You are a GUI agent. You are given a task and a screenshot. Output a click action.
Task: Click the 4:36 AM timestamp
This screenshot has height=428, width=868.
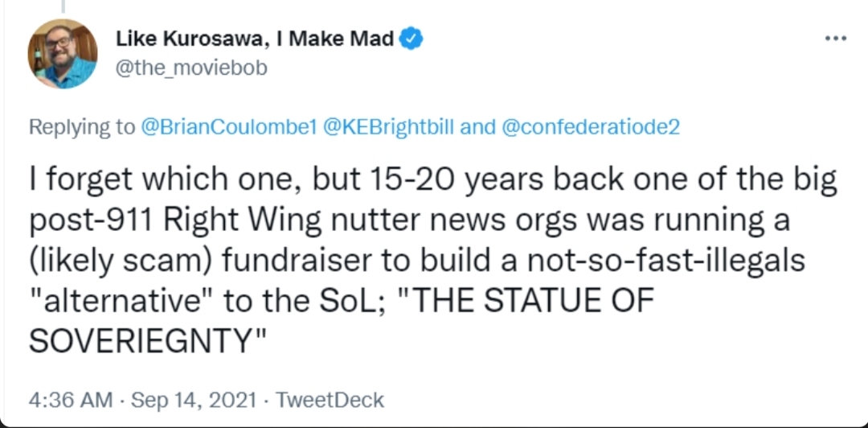click(x=68, y=400)
